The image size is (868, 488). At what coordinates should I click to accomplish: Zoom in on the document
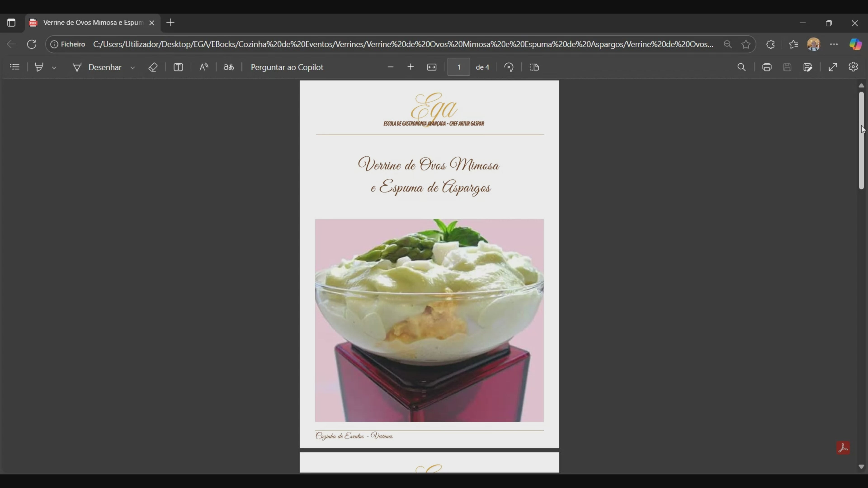click(x=411, y=67)
